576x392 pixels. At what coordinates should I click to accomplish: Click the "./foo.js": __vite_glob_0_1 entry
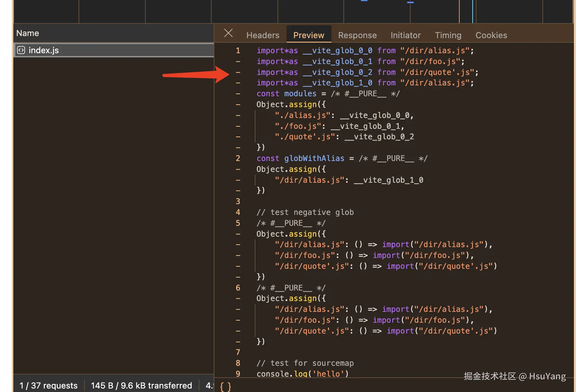click(x=340, y=126)
